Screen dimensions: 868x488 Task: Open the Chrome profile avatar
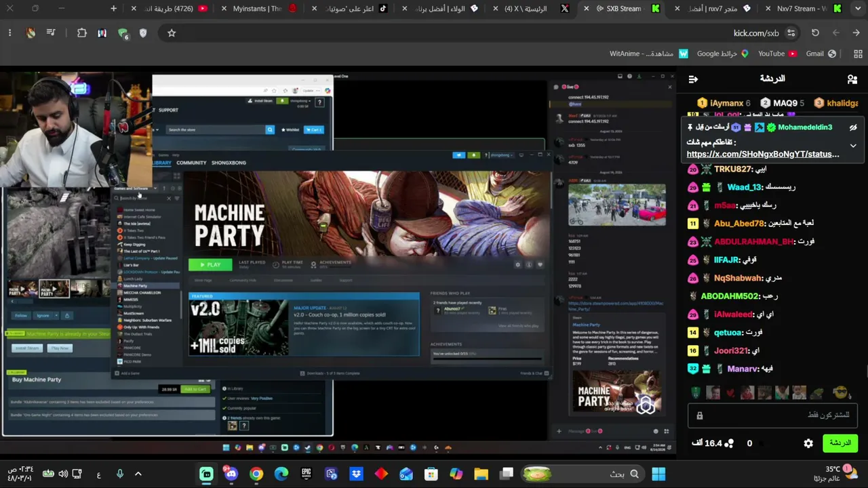point(31,33)
